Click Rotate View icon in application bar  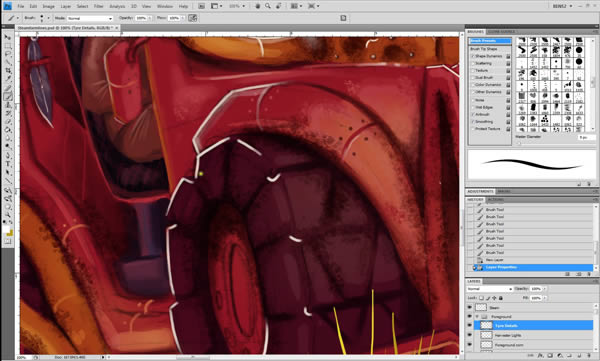[279, 6]
